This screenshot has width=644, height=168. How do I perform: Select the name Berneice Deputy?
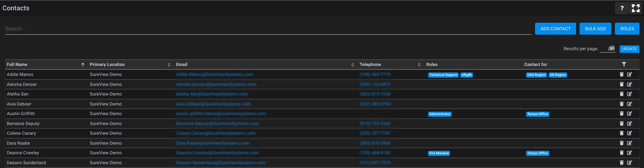[x=23, y=123]
